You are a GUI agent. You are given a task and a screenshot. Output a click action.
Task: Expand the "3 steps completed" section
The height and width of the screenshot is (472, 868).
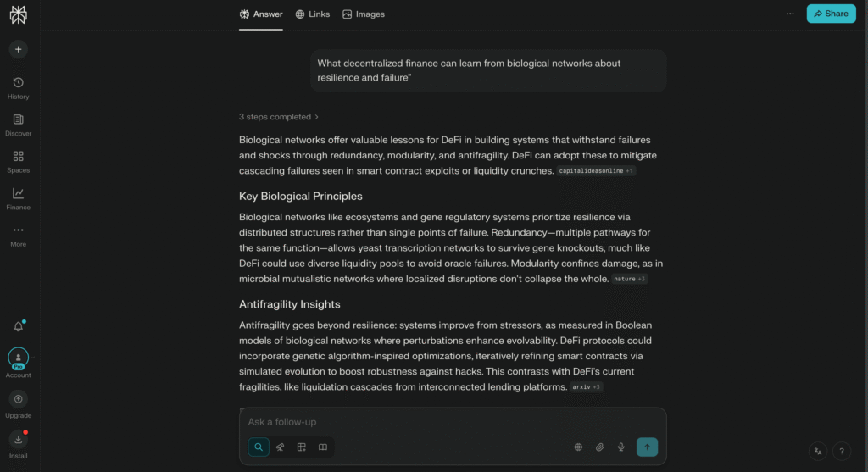click(x=279, y=117)
